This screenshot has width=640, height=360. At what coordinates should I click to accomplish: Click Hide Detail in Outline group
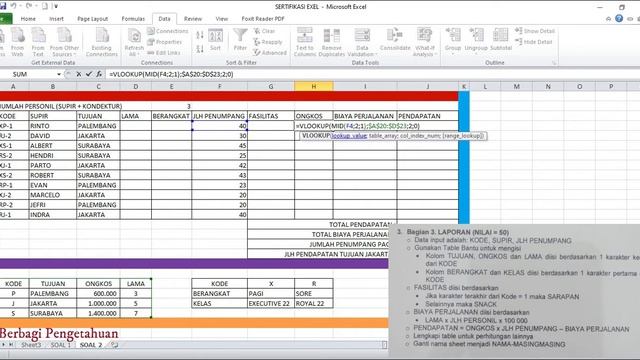click(533, 42)
